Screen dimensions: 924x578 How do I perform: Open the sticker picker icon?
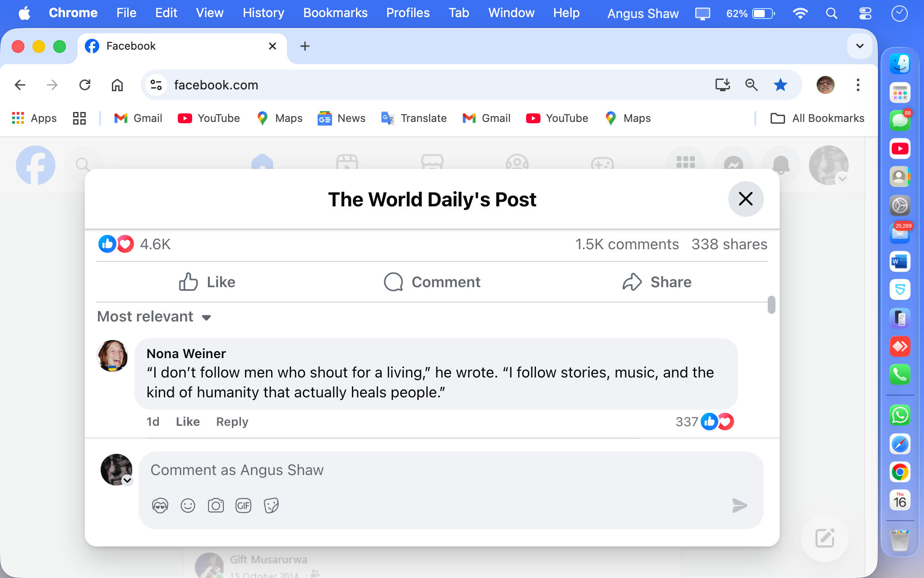[x=271, y=505]
